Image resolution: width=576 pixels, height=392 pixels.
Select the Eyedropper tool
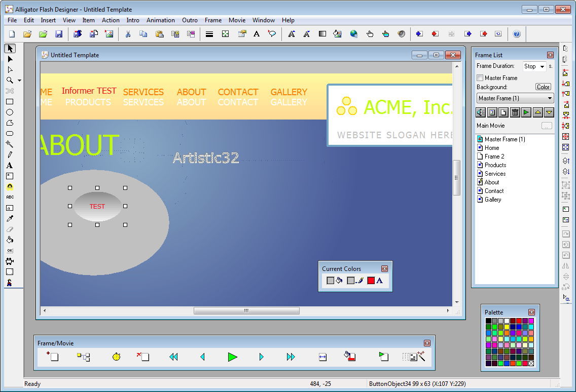pyautogui.click(x=9, y=218)
